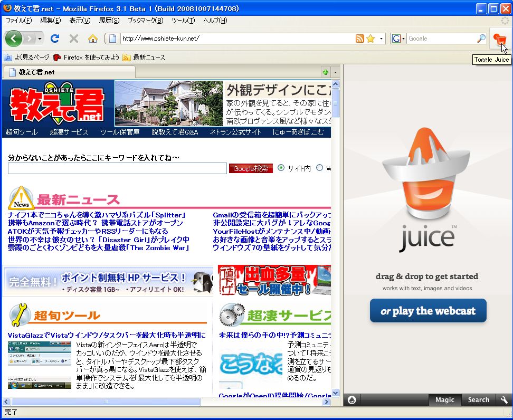Viewport: 513px width, 420px height.
Task: Click the 完全無料 HP サービス banner ad
Action: (108, 282)
